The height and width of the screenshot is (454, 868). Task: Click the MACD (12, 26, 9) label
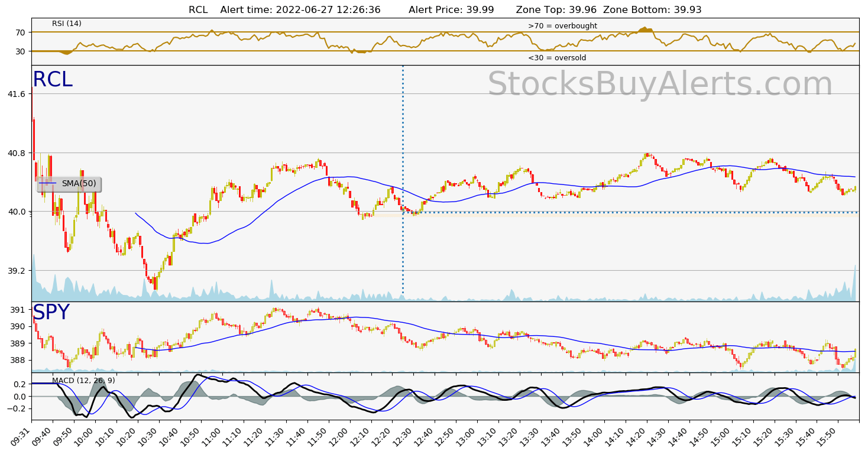pyautogui.click(x=84, y=380)
